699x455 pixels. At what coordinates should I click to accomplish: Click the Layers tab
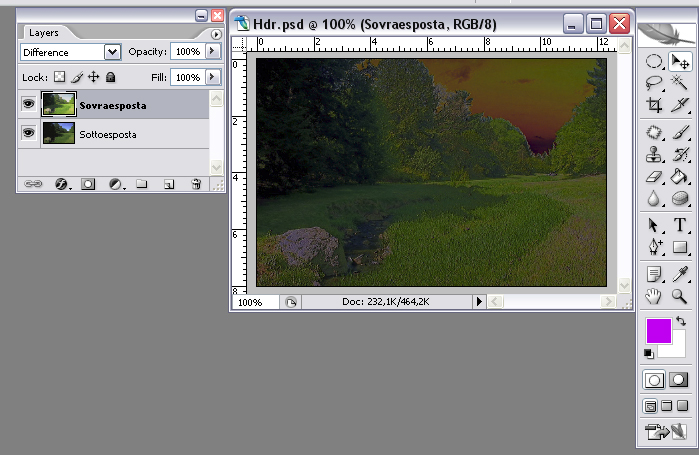(x=44, y=33)
